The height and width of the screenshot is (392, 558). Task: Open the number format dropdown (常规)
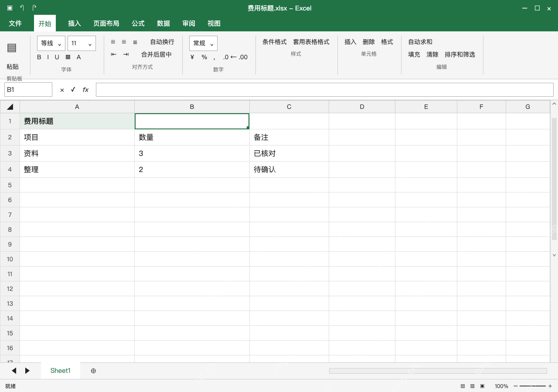pyautogui.click(x=203, y=43)
